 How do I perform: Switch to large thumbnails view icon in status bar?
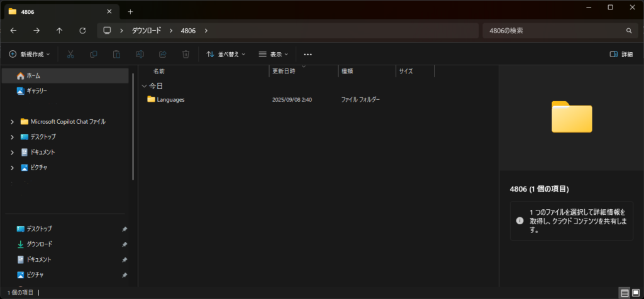coord(636,293)
